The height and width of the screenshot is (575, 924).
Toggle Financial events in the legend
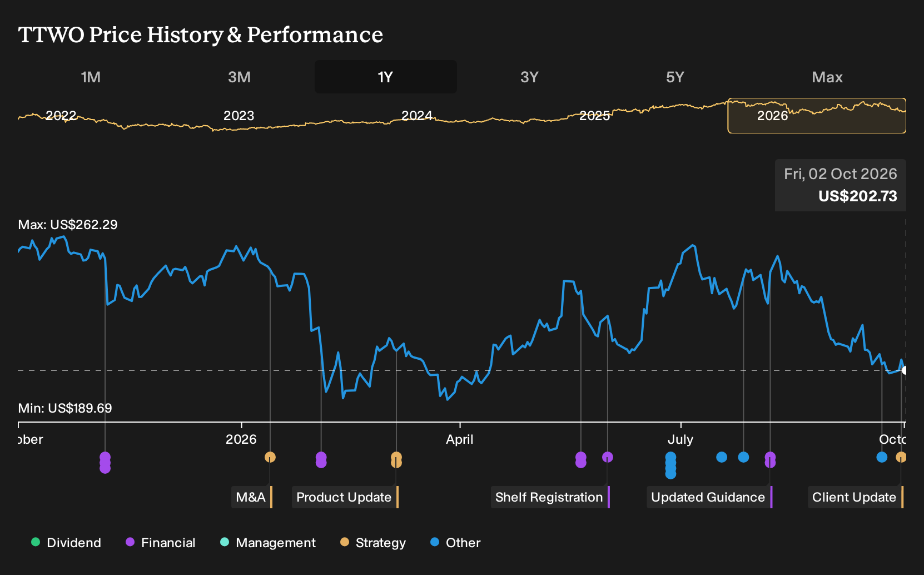click(161, 543)
